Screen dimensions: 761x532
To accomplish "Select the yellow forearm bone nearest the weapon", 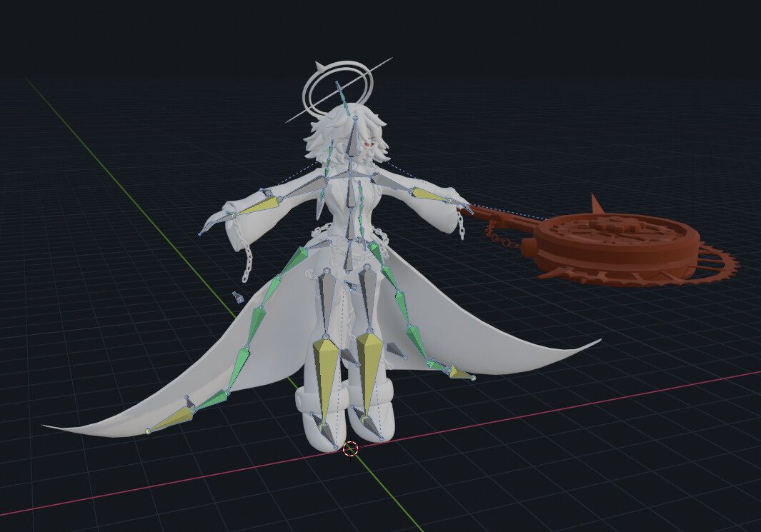I will (x=430, y=195).
